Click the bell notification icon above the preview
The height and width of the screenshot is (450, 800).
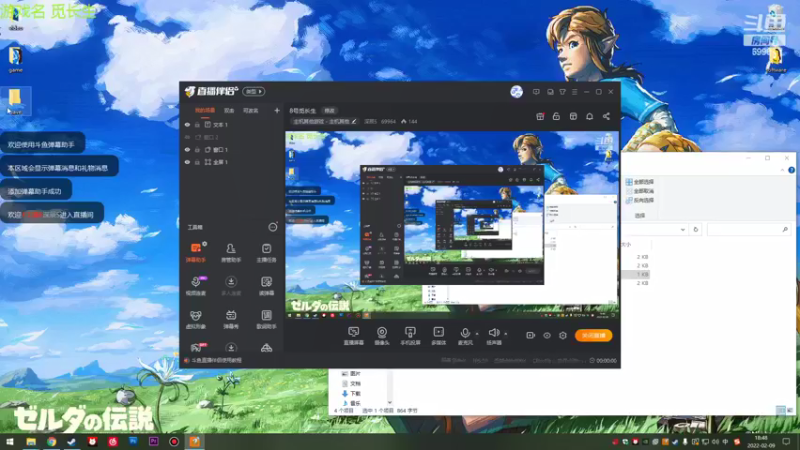589,116
